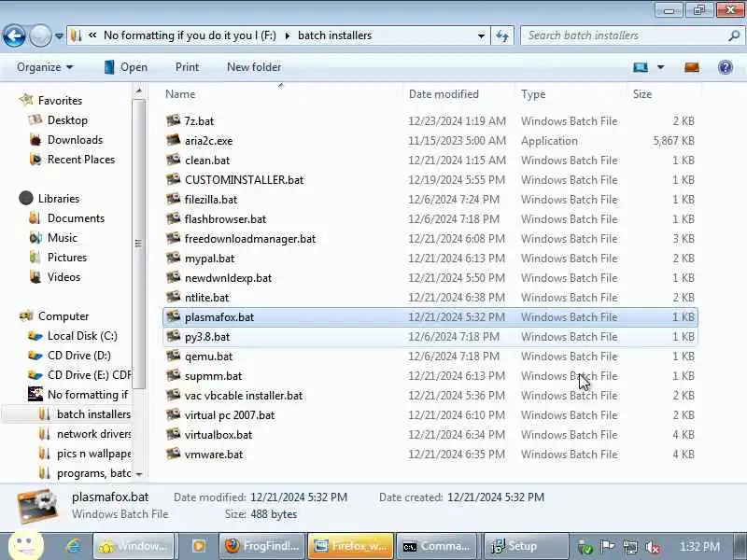
Task: Open the Organize menu
Action: point(45,67)
